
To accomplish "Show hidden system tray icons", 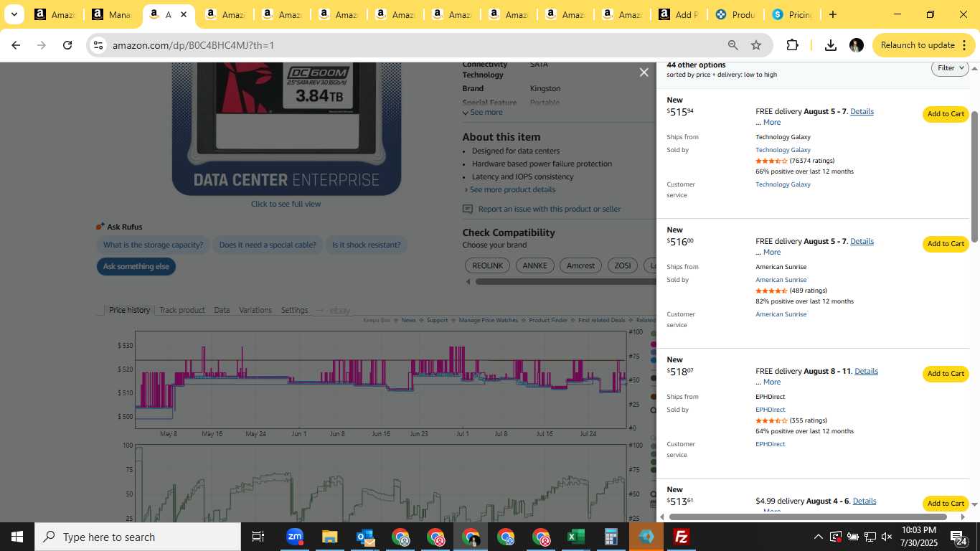I will coord(818,537).
